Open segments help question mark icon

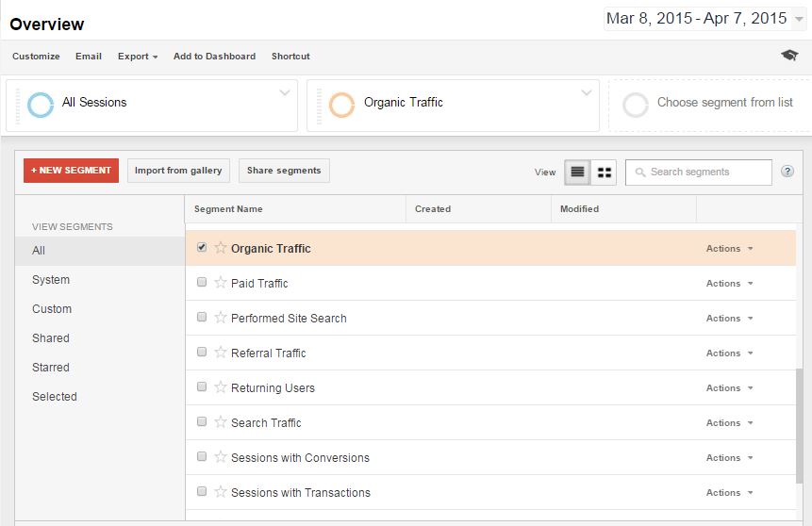point(787,172)
